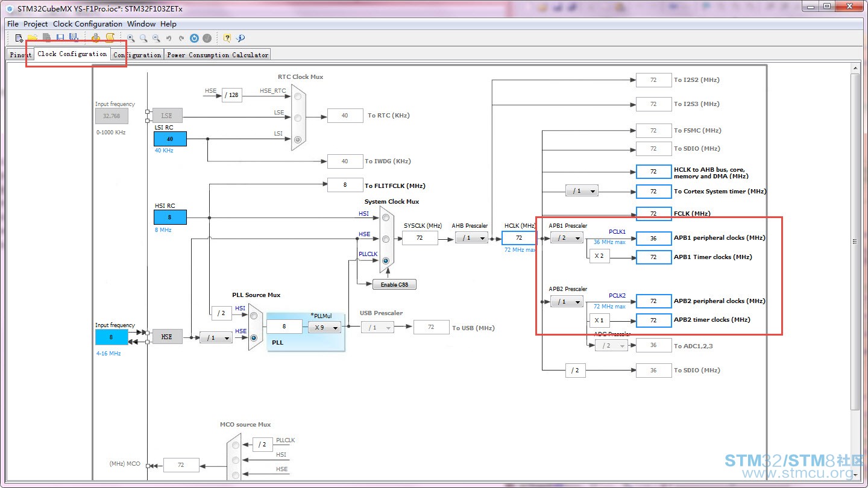Click the Best Fit zoom icon

tap(143, 38)
